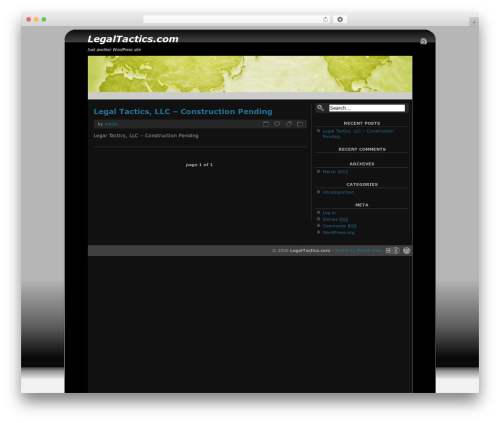The image size is (500, 423).
Task: Click the folder category icon in post bar
Action: [x=300, y=124]
